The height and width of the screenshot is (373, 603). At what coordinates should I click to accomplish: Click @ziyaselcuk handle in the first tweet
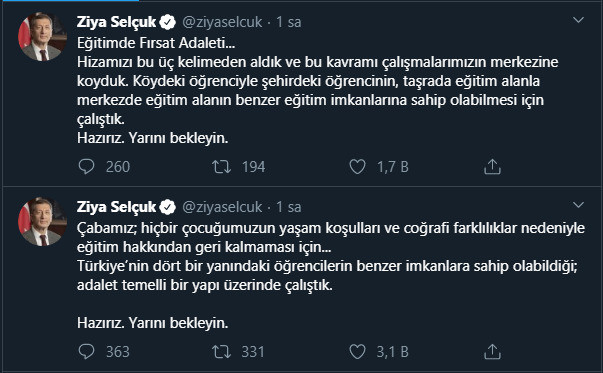(x=222, y=22)
